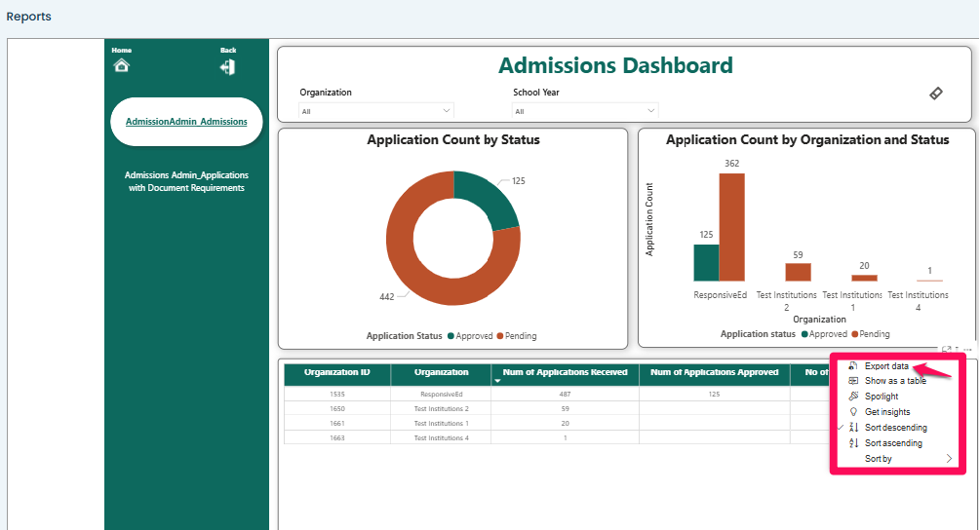
Task: Open the AdmissionAdmin_Admissions report page
Action: 186,122
